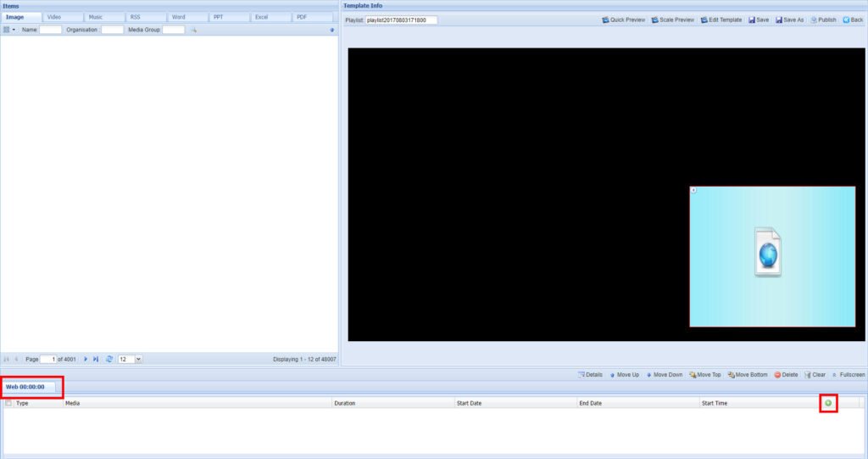Toggle the select-all checkbox in media table
Screen dimensions: 868x459
(8, 403)
